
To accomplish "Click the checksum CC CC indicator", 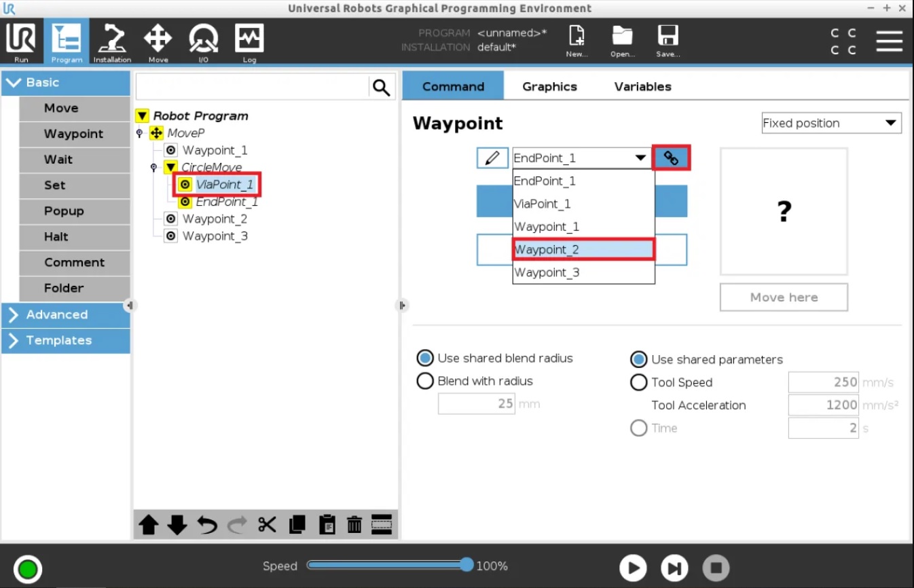I will (843, 41).
